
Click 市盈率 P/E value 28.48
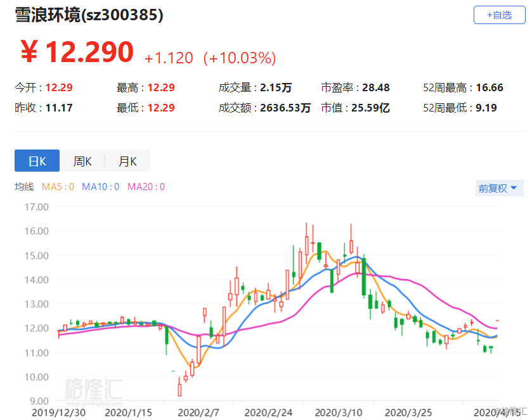376,87
